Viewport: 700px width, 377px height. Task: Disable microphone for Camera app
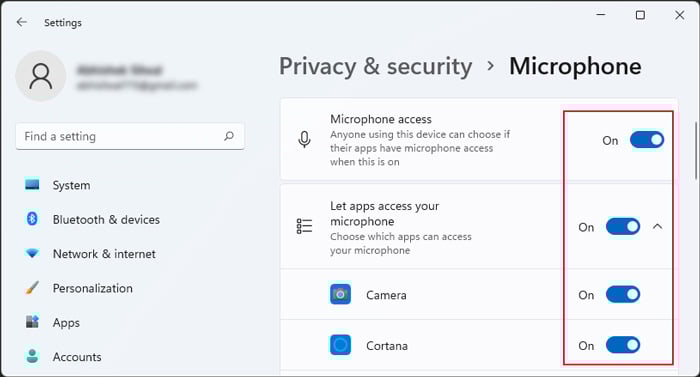623,294
